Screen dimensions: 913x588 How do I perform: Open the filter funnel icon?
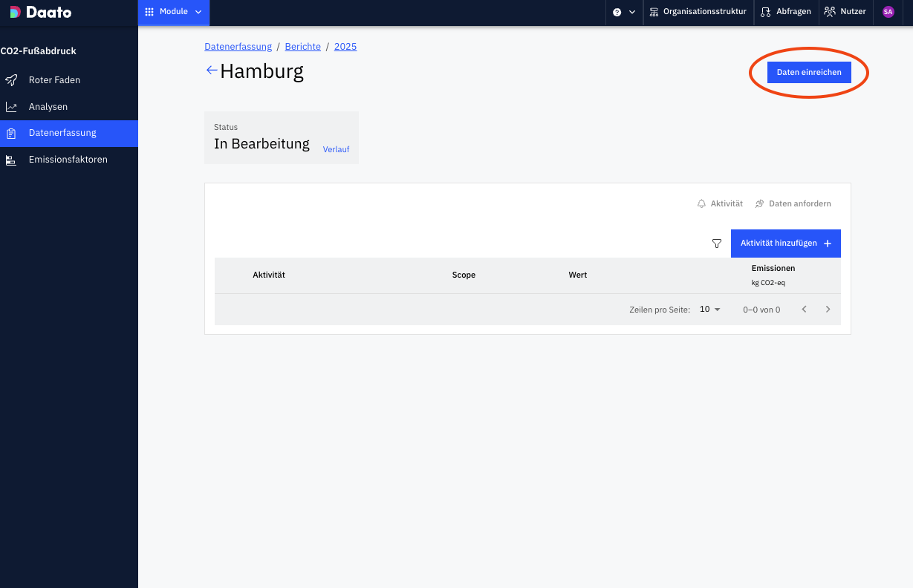(x=717, y=244)
